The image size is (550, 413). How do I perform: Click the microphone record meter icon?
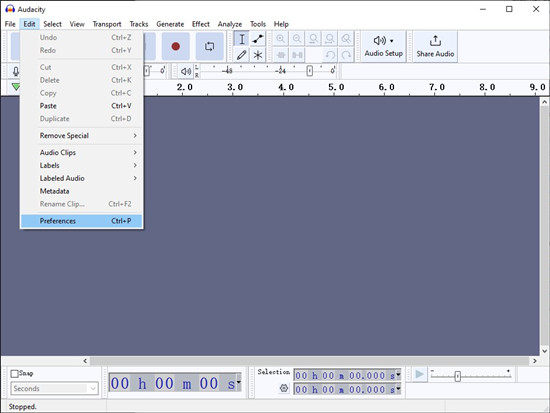(16, 71)
